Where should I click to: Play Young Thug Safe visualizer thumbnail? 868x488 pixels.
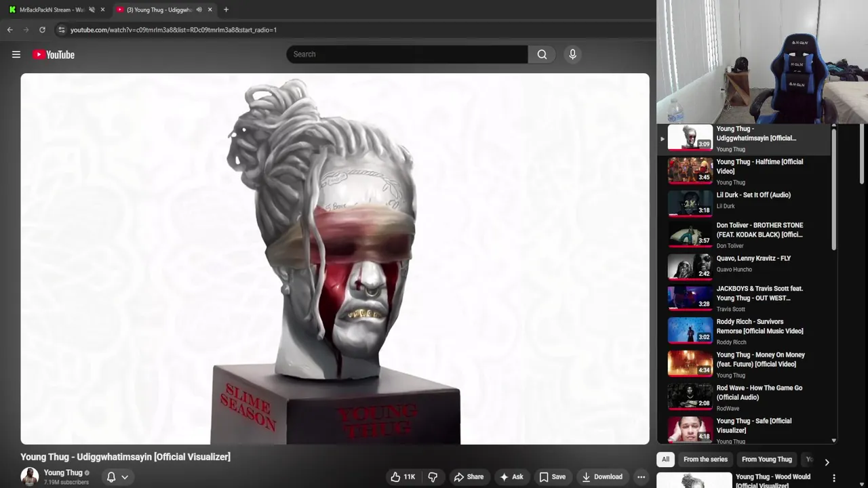(x=690, y=430)
